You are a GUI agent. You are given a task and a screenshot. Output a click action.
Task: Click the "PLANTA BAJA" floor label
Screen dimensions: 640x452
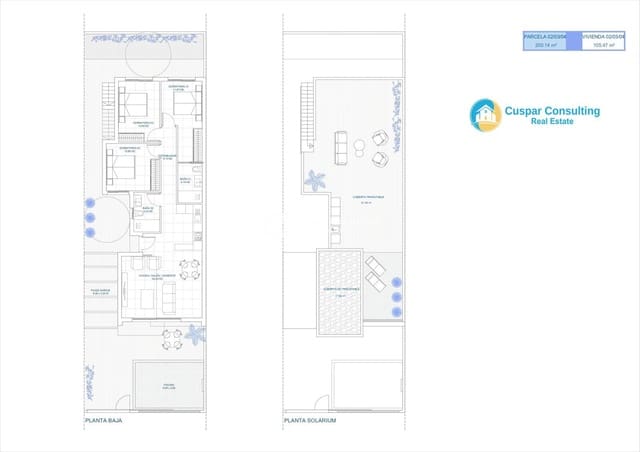104,420
